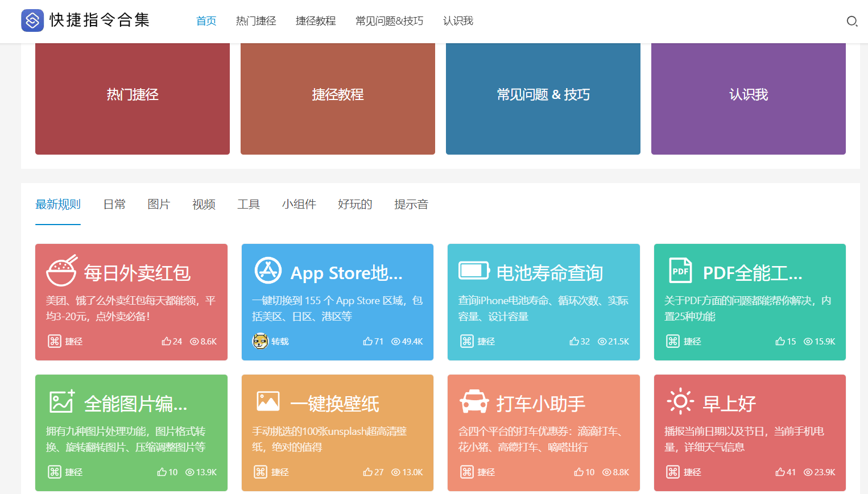Open 常见问题&技巧 in top navigation
Image resolution: width=868 pixels, height=494 pixels.
click(x=389, y=21)
